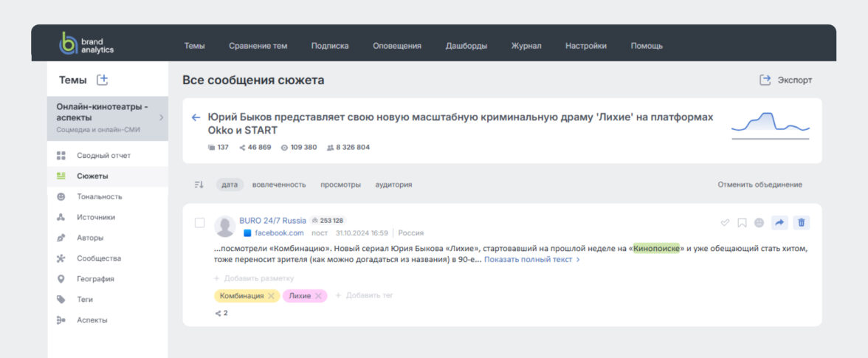Select the BURO 24/7 Russia post checkbox
The width and height of the screenshot is (868, 358).
tap(199, 223)
